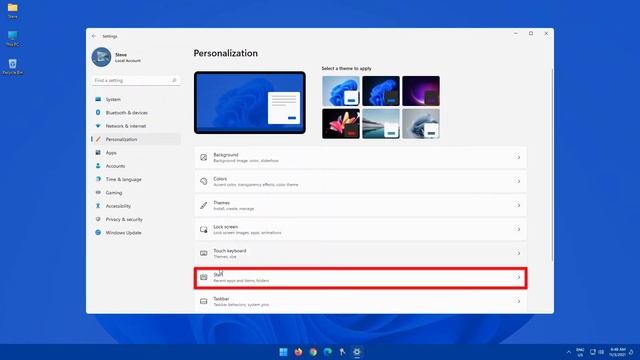Click the Settings window vertical scrollbar
This screenshot has height=360, width=640.
[x=552, y=164]
